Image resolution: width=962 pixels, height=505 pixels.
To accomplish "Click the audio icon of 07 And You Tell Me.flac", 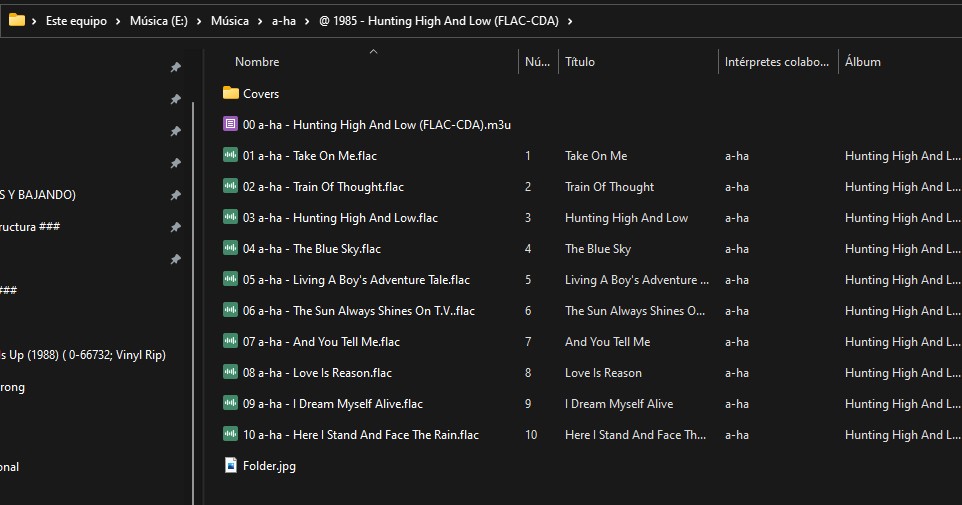I will pos(230,341).
